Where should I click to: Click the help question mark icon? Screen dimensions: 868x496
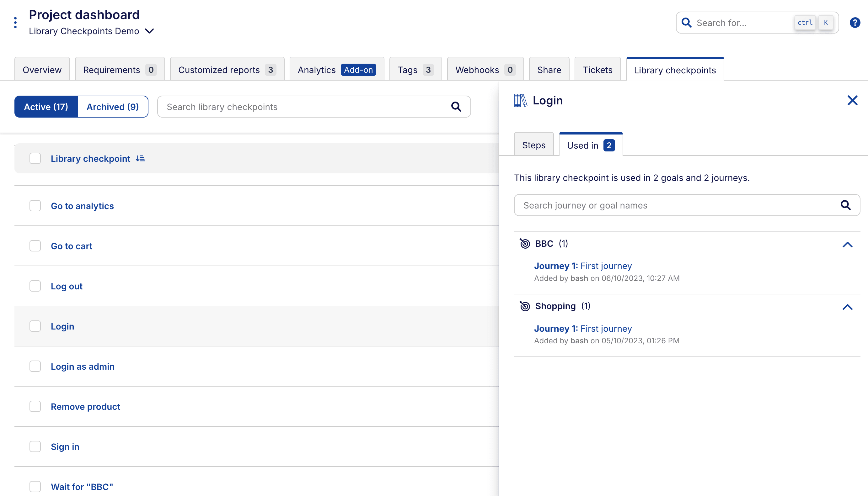855,23
